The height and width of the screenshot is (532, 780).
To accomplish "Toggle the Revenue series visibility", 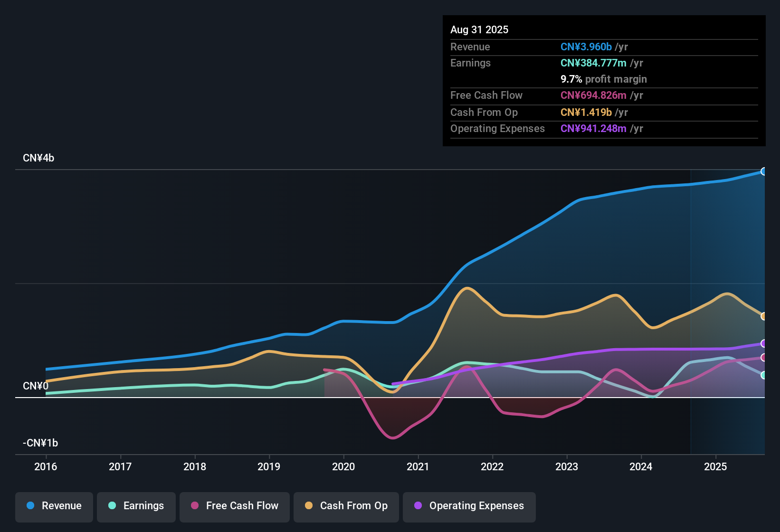I will pos(54,507).
